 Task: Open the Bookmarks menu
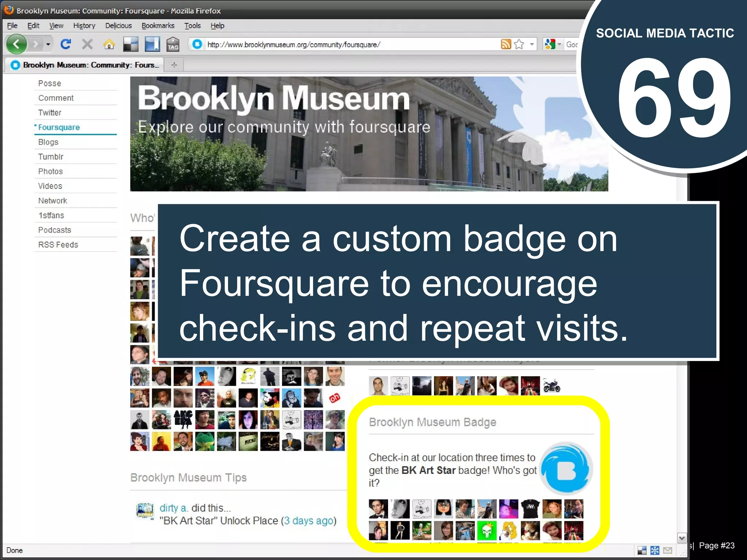click(x=158, y=26)
